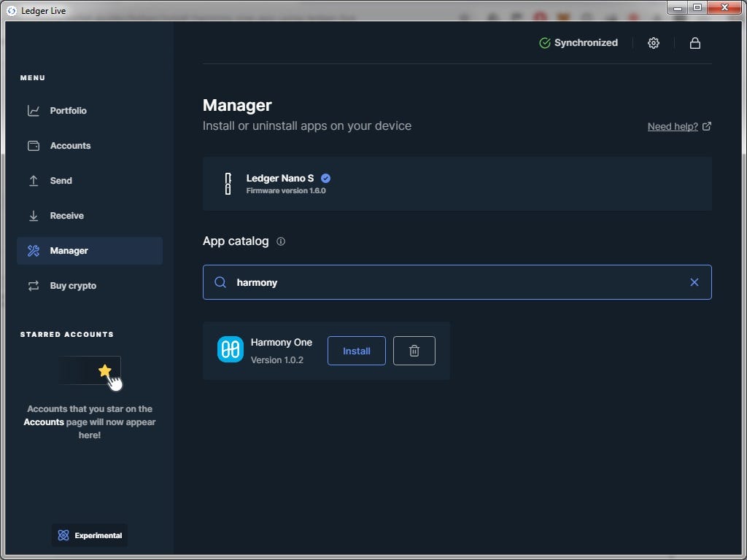Click the Ledger Nano S device icon

point(228,184)
